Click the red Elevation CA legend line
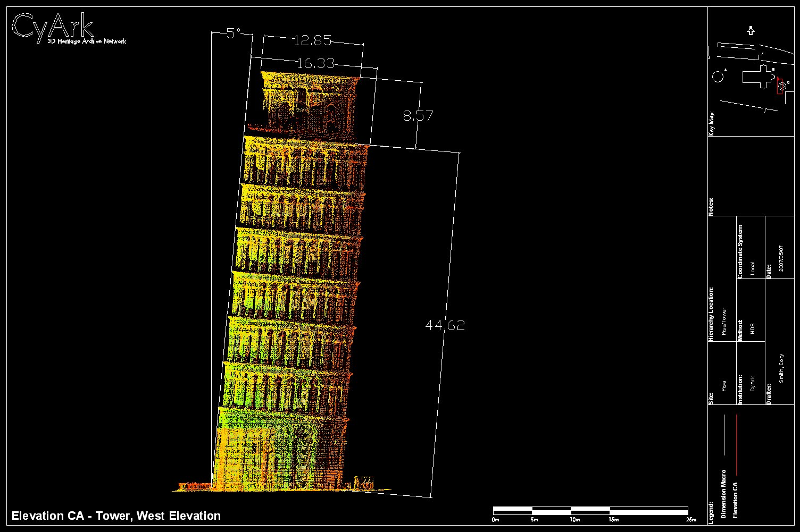 [x=737, y=446]
